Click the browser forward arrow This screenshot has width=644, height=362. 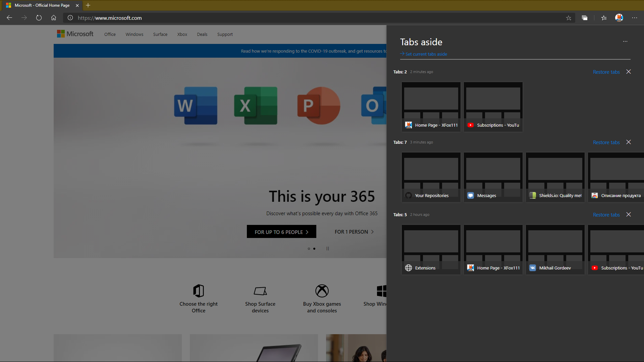[24, 18]
